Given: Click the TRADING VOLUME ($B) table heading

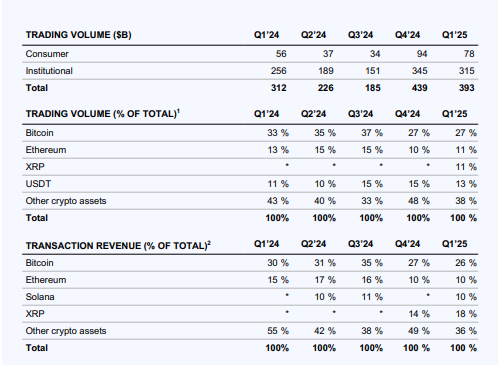Looking at the screenshot, I should click(x=79, y=35).
